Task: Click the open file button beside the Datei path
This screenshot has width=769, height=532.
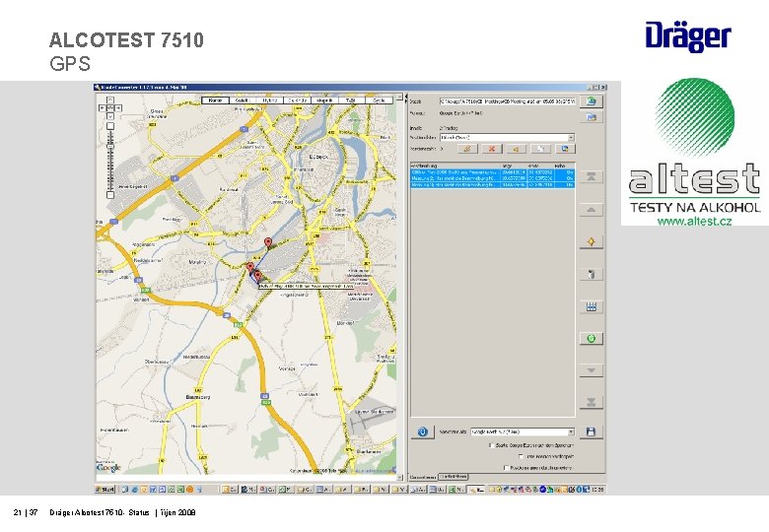Action: pyautogui.click(x=591, y=101)
